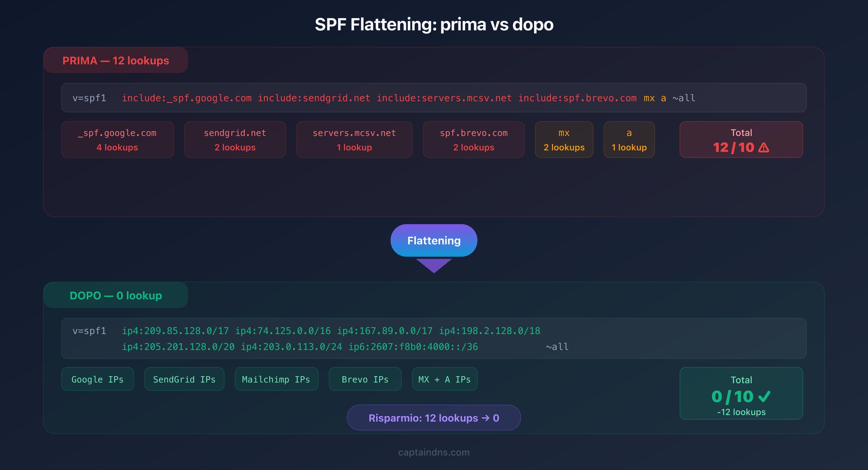
Task: Select the spf.brevo.com lookup card
Action: click(x=474, y=140)
